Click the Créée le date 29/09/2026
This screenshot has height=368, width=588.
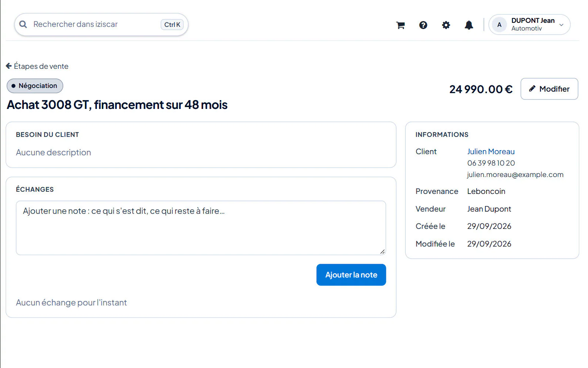pos(489,226)
